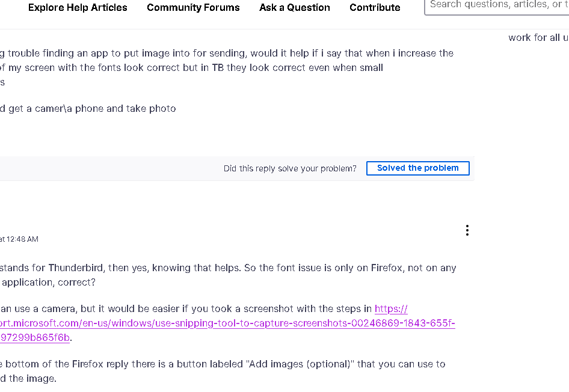This screenshot has height=392, width=569.
Task: Click the "Add images (optional)" sentence
Action: click(x=223, y=364)
